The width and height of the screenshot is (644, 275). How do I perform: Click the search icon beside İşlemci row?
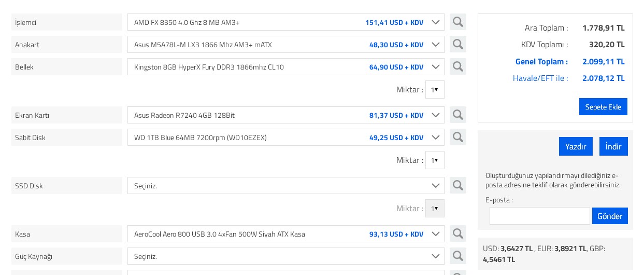[x=457, y=22]
